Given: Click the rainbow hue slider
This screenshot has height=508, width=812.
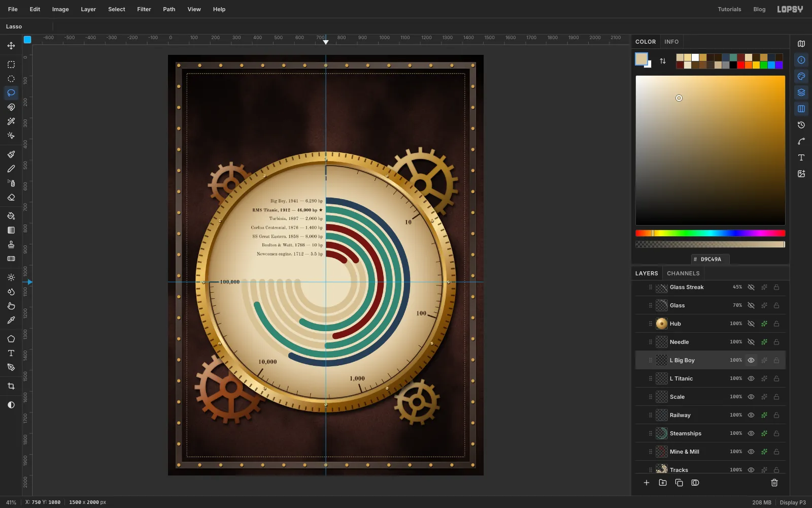Looking at the screenshot, I should click(x=710, y=233).
